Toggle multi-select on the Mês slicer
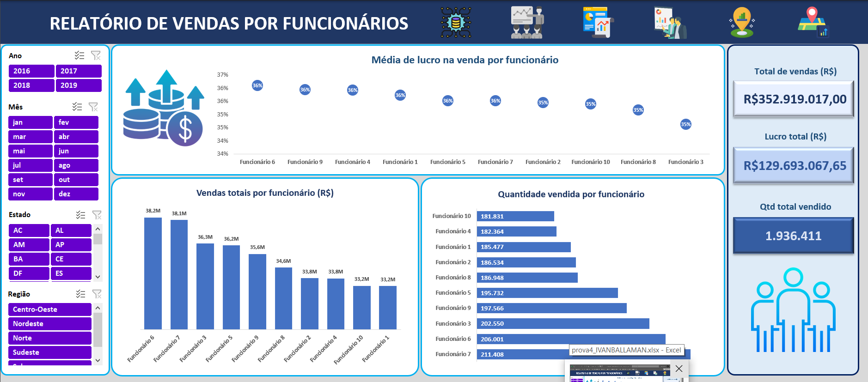The height and width of the screenshot is (382, 868). (x=77, y=107)
